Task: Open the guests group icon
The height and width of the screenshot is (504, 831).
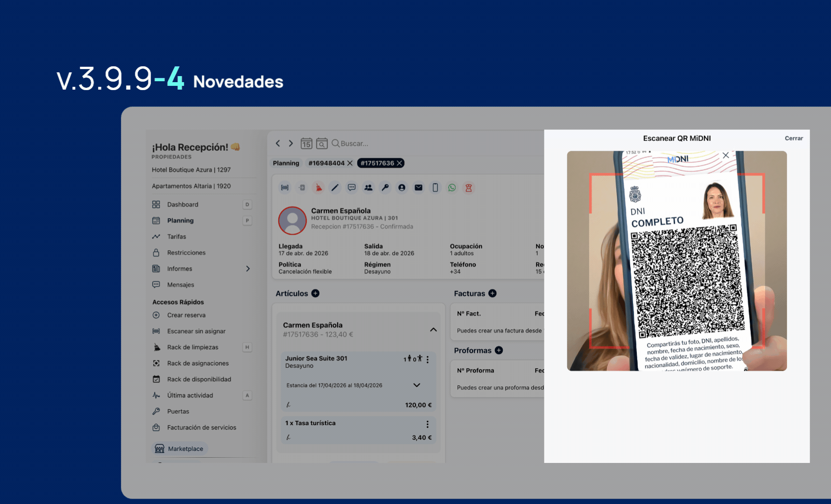Action: tap(368, 188)
